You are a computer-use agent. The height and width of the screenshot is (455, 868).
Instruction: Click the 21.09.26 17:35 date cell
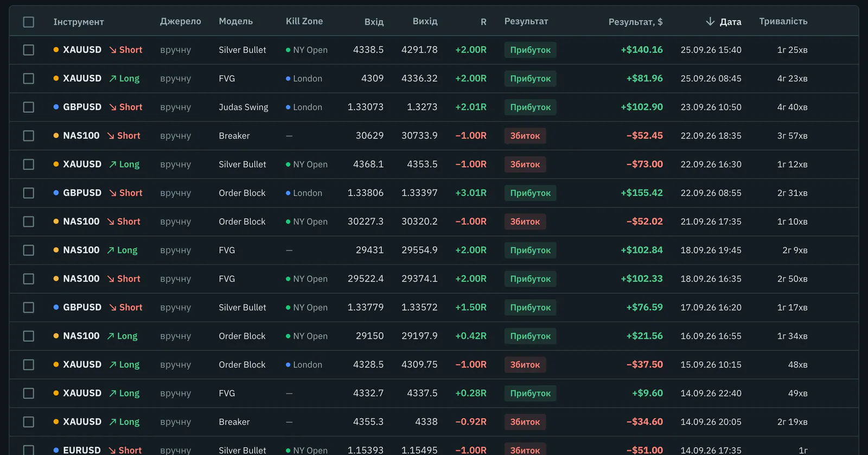tap(711, 222)
